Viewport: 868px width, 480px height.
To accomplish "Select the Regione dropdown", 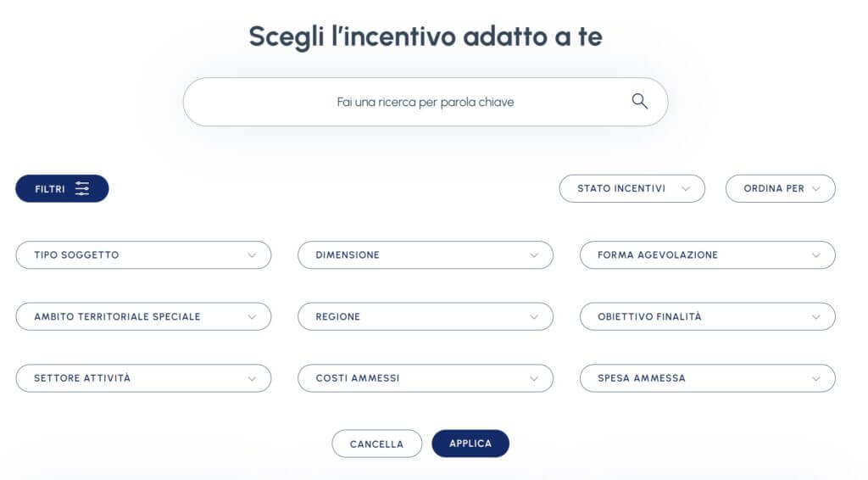I will pos(425,316).
